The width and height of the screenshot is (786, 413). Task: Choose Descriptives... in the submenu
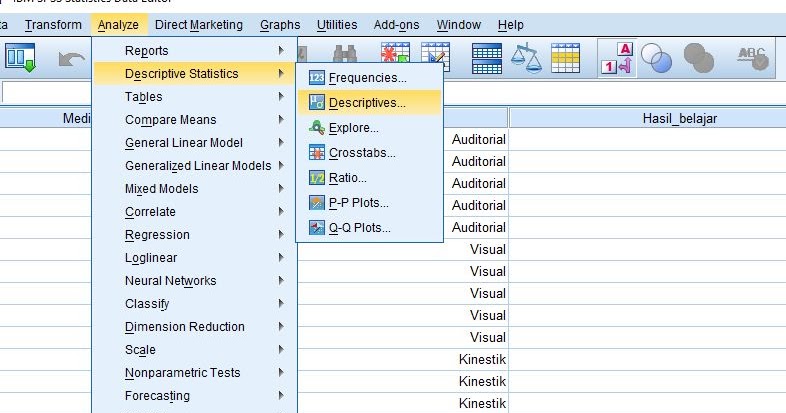(x=367, y=102)
